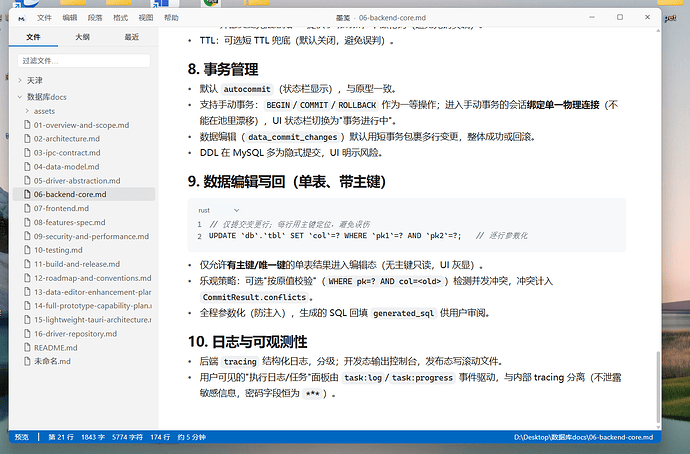
Task: Open 10-testing.md file name
Action: pyautogui.click(x=58, y=250)
